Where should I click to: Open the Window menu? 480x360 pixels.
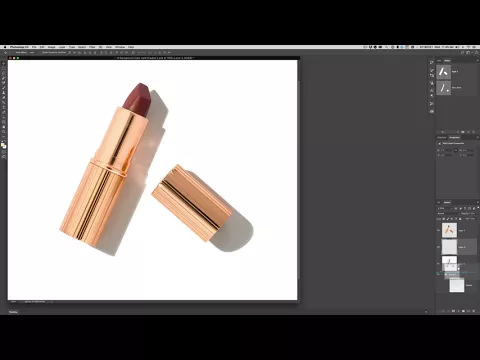click(120, 47)
